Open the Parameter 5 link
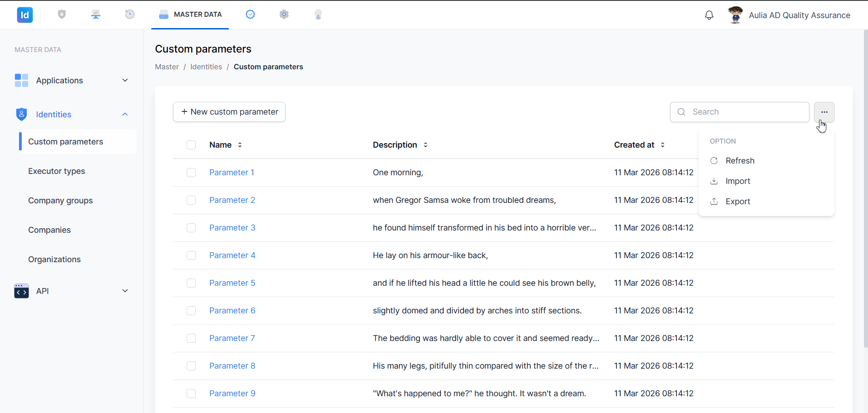The width and height of the screenshot is (868, 413). coord(232,283)
